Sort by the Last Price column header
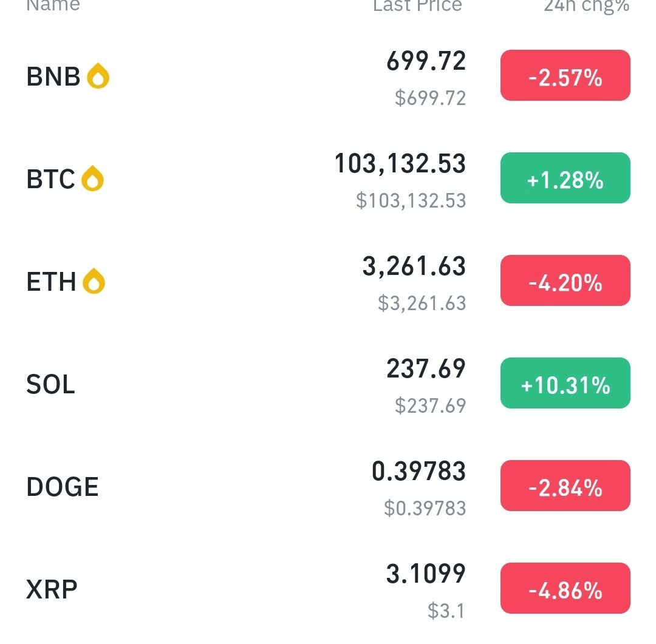Screen dimensions: 656x644 [417, 5]
